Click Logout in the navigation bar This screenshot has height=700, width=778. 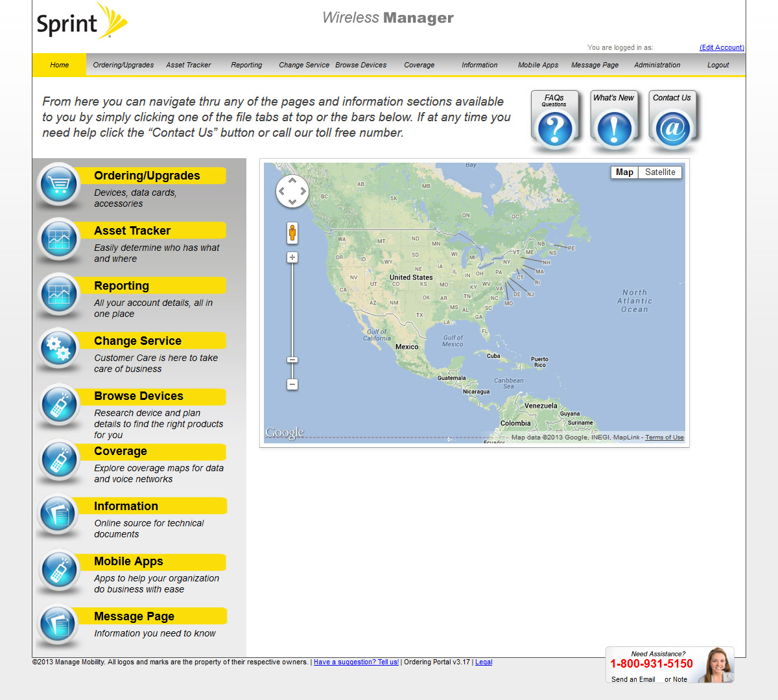pyautogui.click(x=718, y=65)
